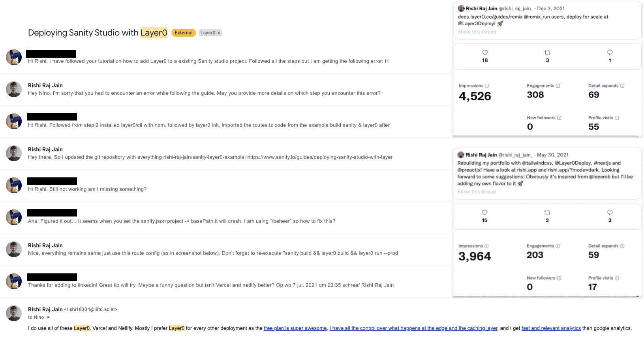Open Profile visits info icon above 17
The width and height of the screenshot is (644, 337).
tap(617, 278)
